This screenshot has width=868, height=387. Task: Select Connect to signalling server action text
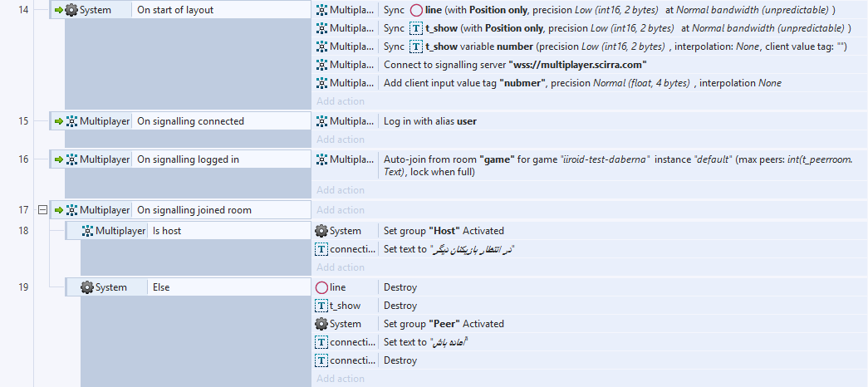(x=515, y=65)
